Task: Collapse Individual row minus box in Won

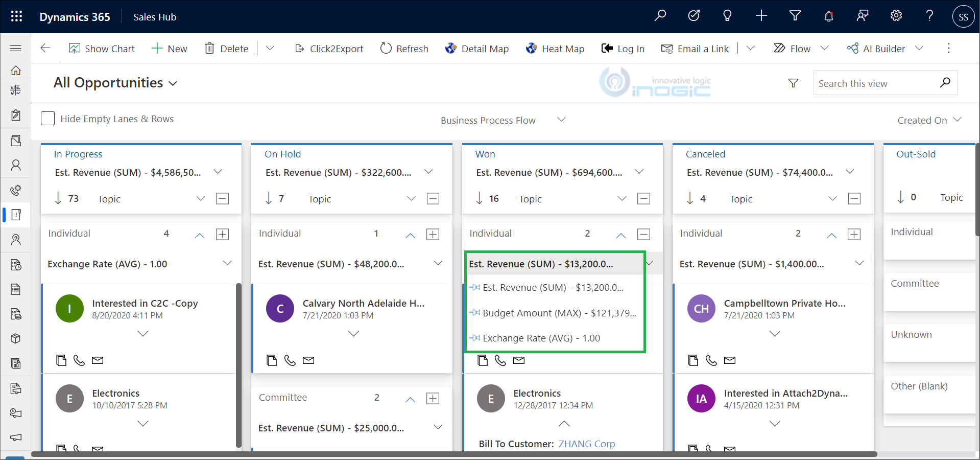Action: click(x=644, y=234)
